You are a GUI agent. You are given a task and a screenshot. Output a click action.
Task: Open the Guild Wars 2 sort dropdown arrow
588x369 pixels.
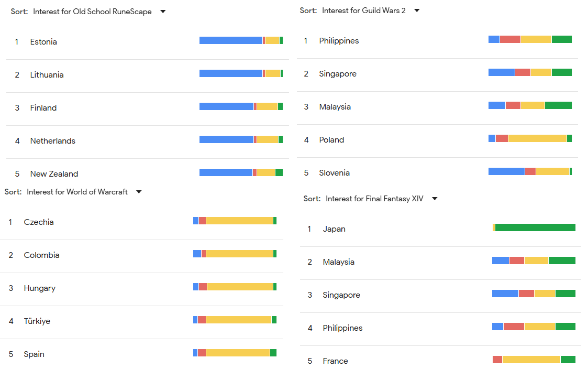tap(417, 10)
